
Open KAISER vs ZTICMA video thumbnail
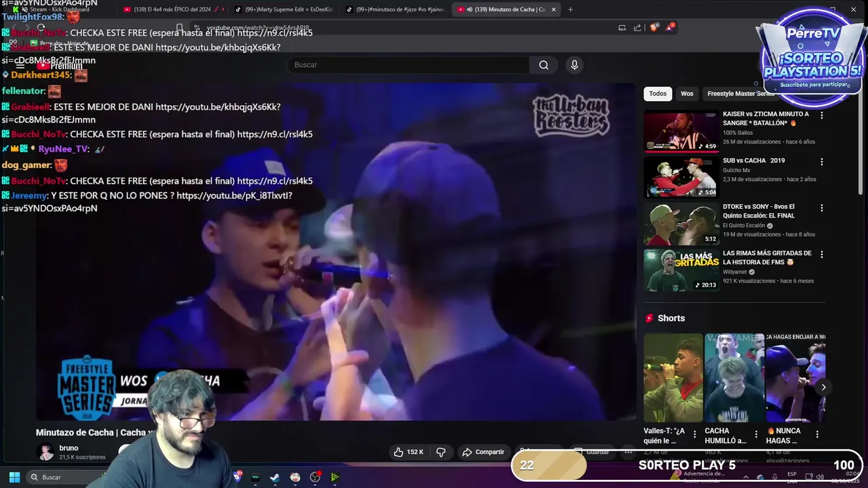[x=681, y=131]
